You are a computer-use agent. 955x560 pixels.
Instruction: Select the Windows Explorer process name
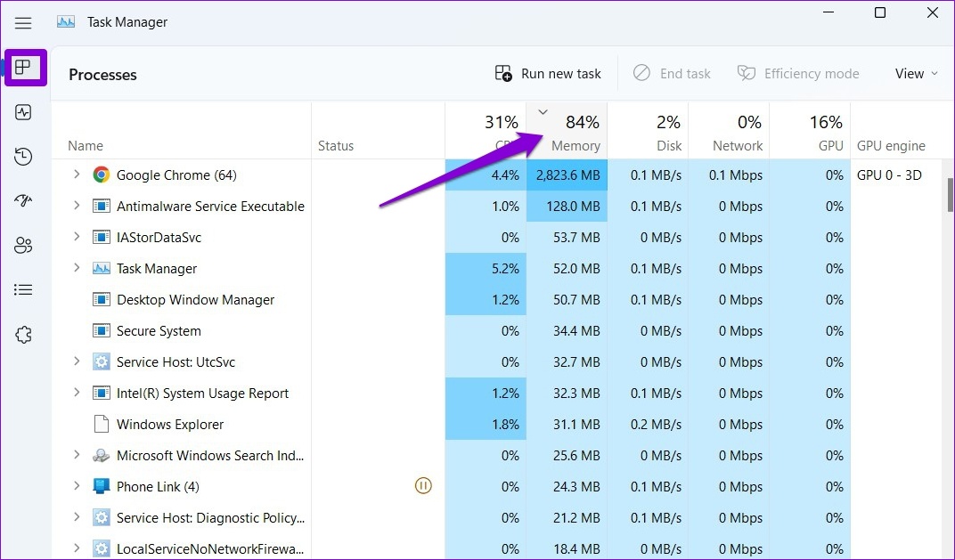(x=170, y=425)
